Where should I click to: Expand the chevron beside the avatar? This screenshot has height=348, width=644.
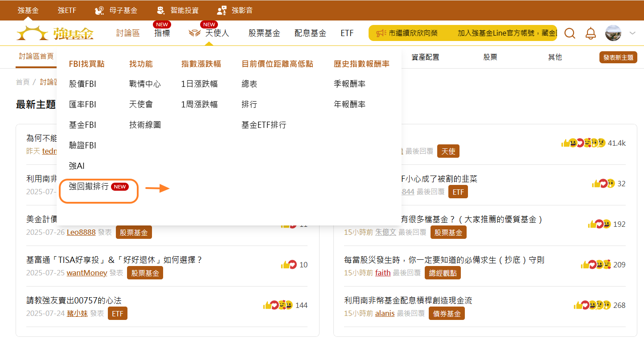[x=632, y=33]
